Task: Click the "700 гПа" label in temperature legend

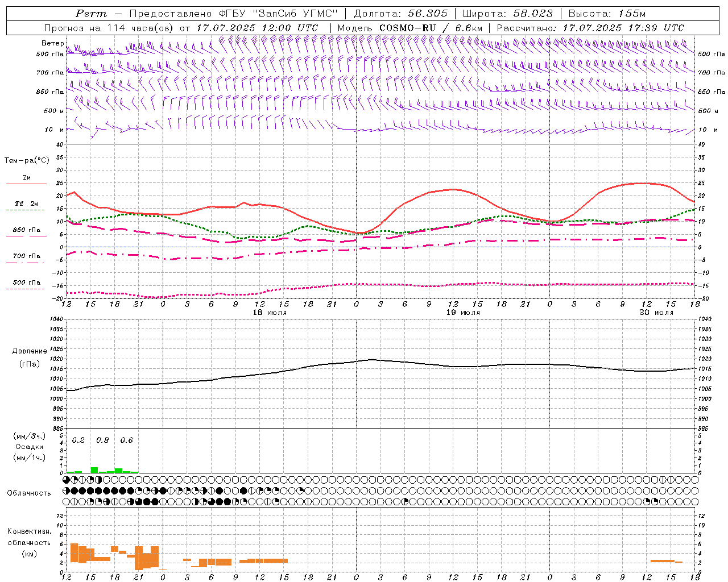Action: (x=27, y=256)
